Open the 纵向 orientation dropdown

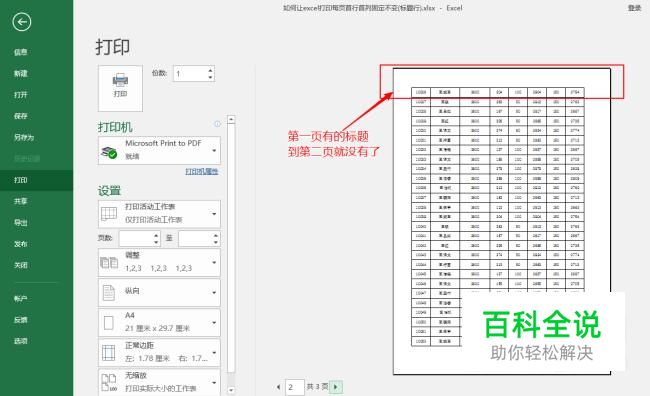160,292
